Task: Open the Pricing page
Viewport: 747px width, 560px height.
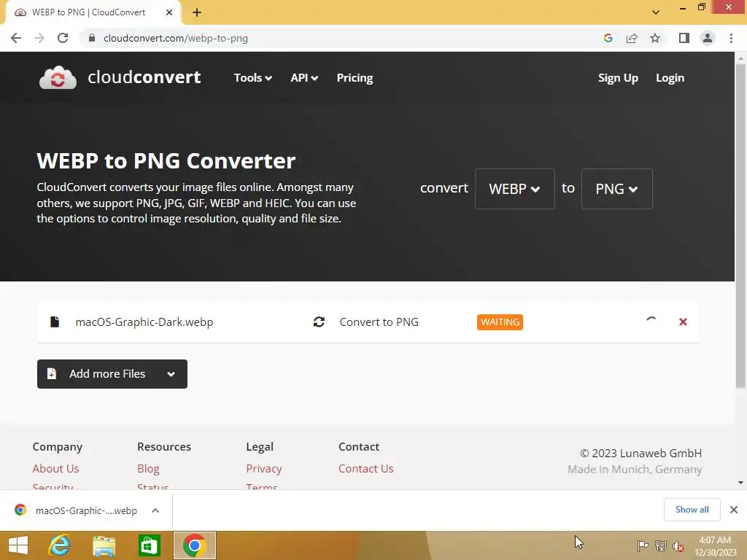Action: [355, 77]
